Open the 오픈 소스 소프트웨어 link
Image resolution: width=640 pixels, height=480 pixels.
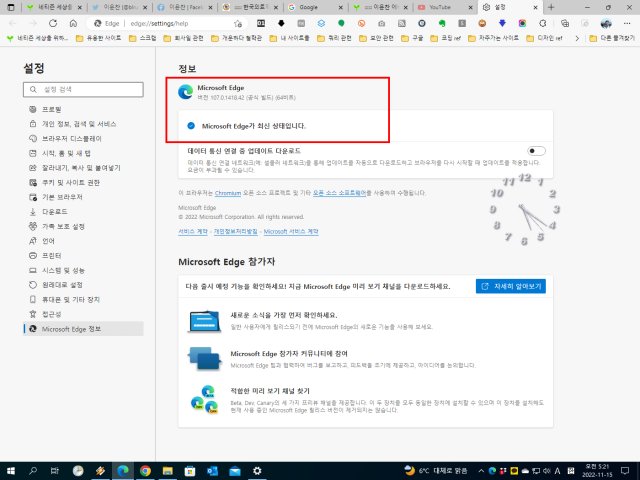tap(339, 193)
